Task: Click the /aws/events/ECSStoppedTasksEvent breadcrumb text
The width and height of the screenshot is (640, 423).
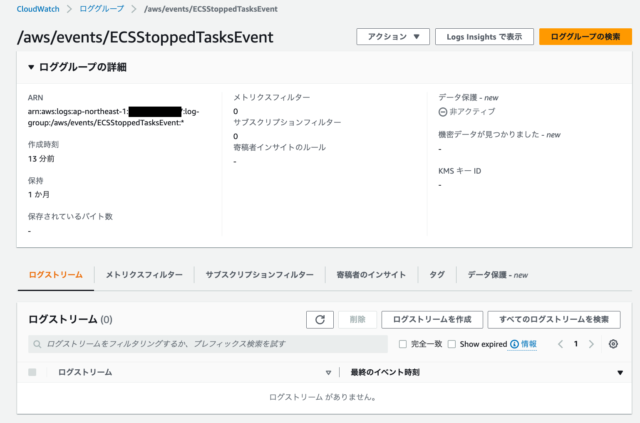Action: pyautogui.click(x=211, y=9)
